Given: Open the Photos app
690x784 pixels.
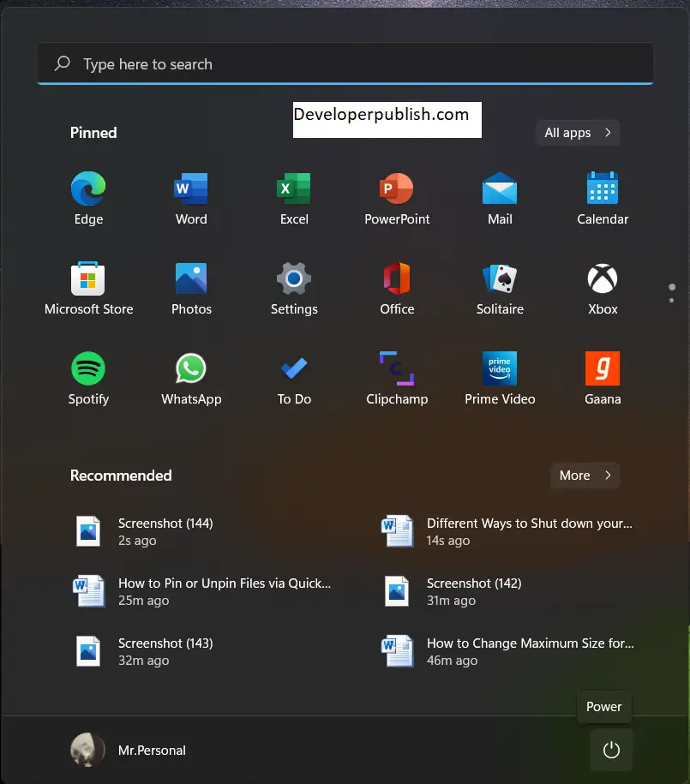Looking at the screenshot, I should (x=191, y=289).
